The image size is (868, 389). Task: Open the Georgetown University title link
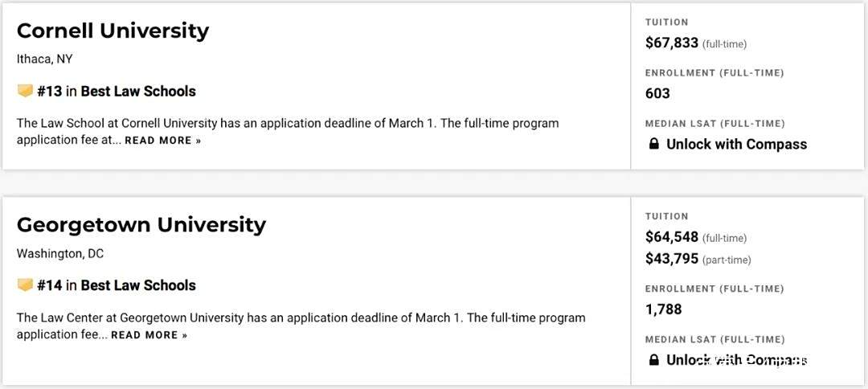point(141,225)
